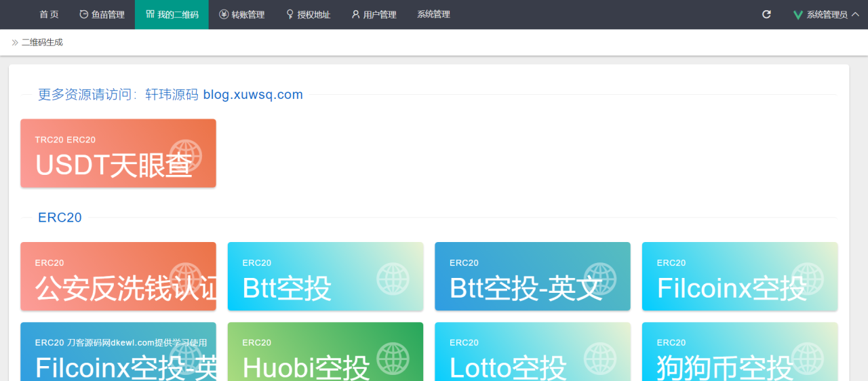Open the Filcoinx空投 card
This screenshot has width=868, height=381.
click(x=740, y=276)
